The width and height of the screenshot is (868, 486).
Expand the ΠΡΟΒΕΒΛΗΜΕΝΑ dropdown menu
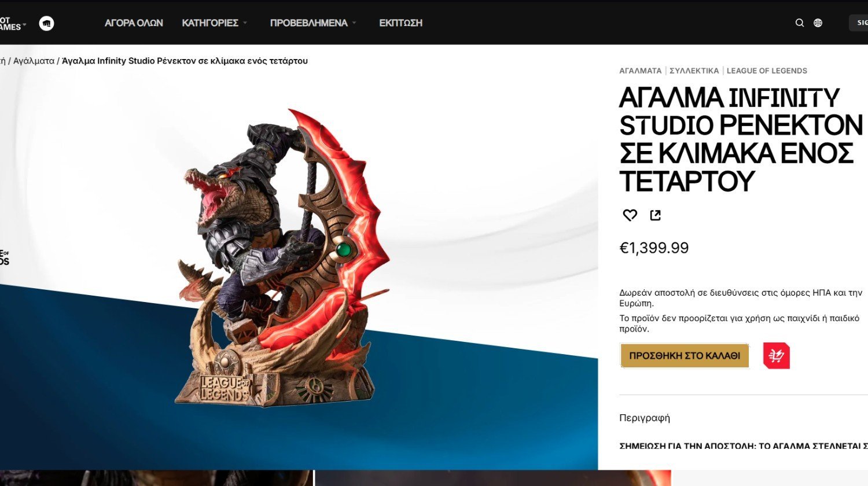tap(313, 23)
